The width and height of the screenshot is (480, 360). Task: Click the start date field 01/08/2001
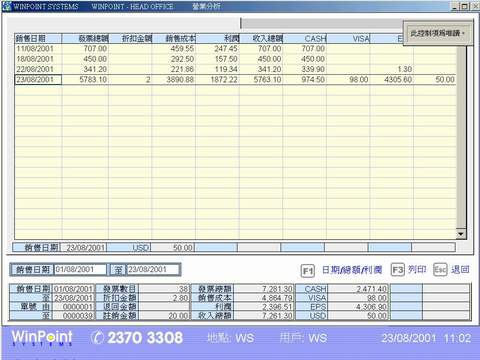click(x=80, y=269)
